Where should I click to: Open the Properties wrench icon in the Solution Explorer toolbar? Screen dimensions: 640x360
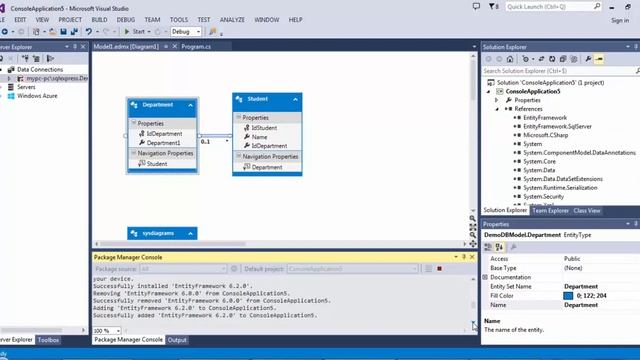588,59
